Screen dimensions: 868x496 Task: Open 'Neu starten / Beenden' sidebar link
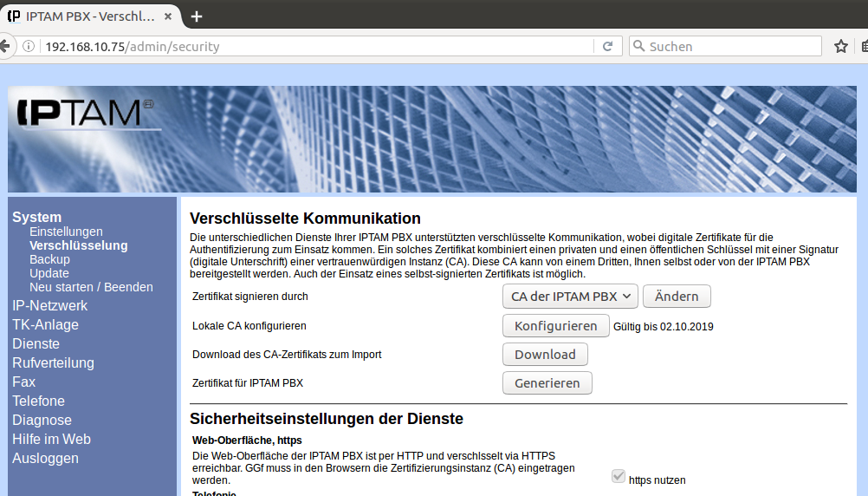coord(91,287)
